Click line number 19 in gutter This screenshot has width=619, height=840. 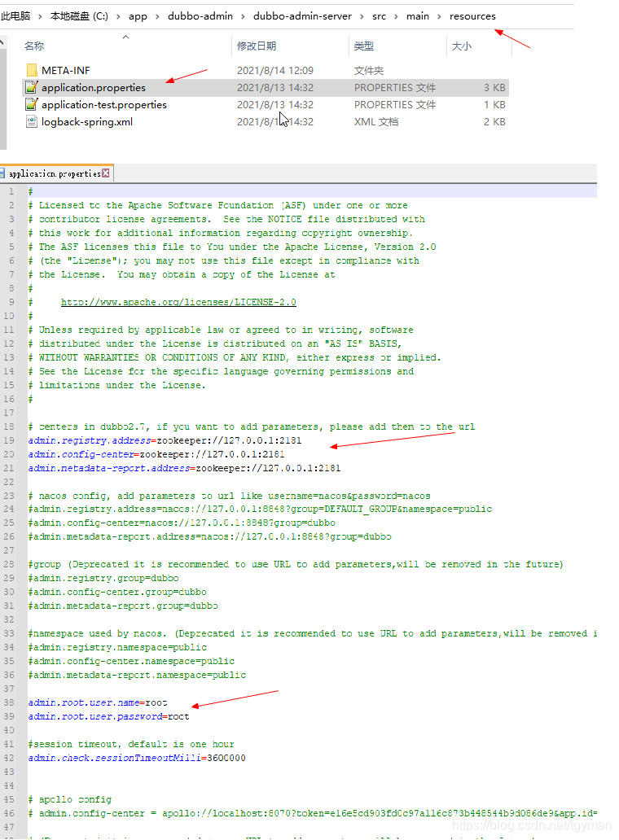click(x=9, y=440)
